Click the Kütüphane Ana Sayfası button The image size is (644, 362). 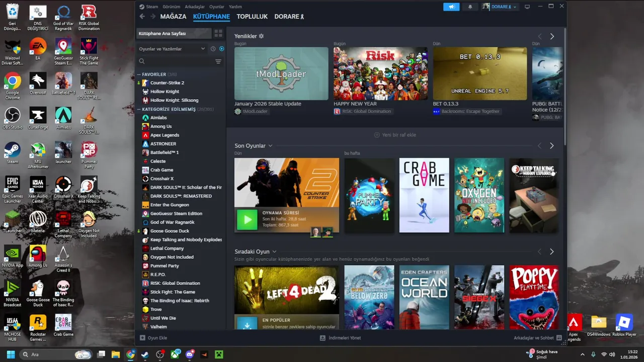click(174, 34)
